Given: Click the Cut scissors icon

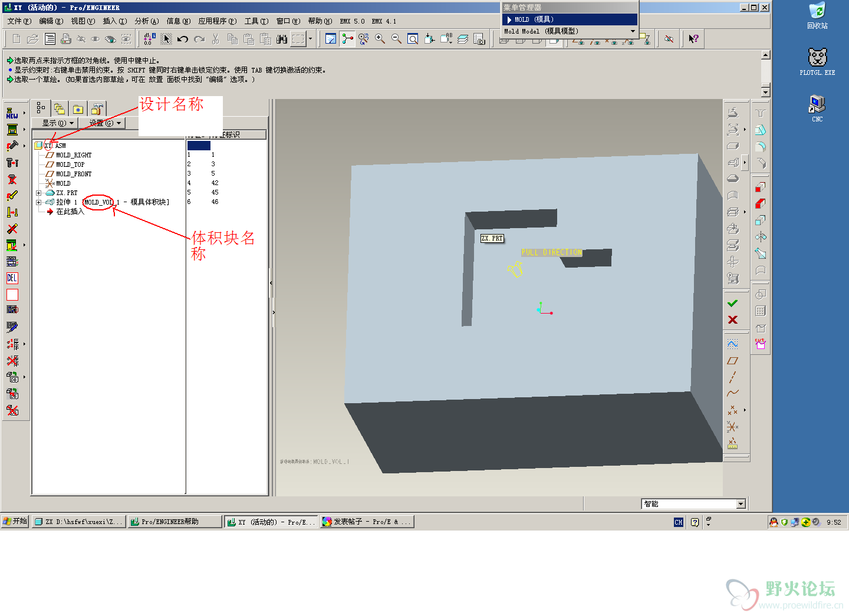Looking at the screenshot, I should coord(216,39).
